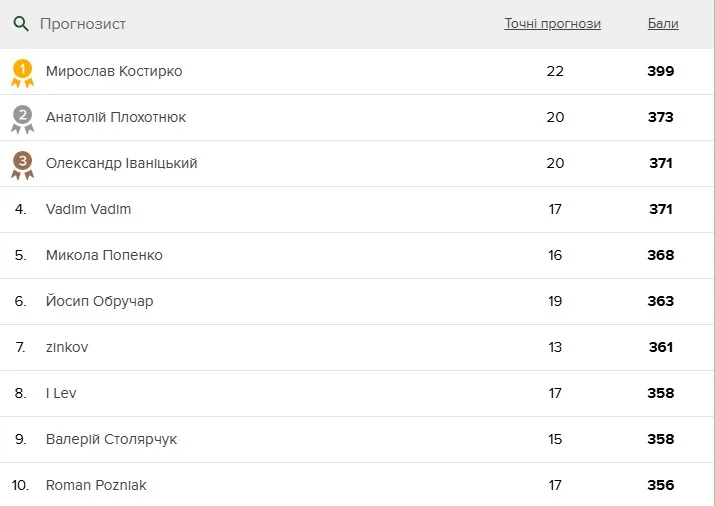
Task: Click rank number 10 in the list
Action: tap(20, 485)
